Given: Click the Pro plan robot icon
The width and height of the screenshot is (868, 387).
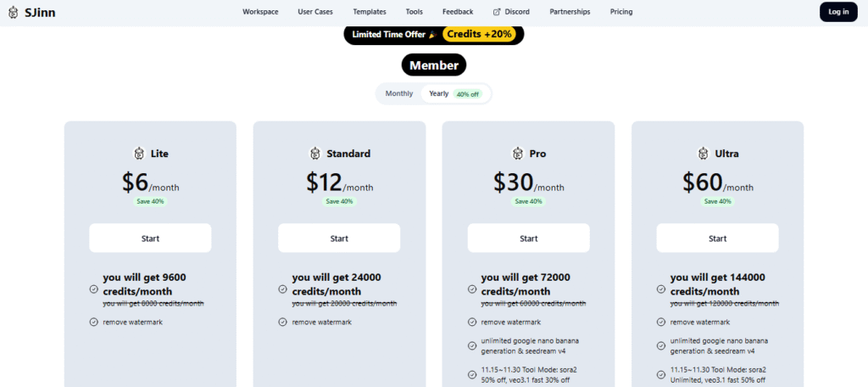Looking at the screenshot, I should point(518,154).
